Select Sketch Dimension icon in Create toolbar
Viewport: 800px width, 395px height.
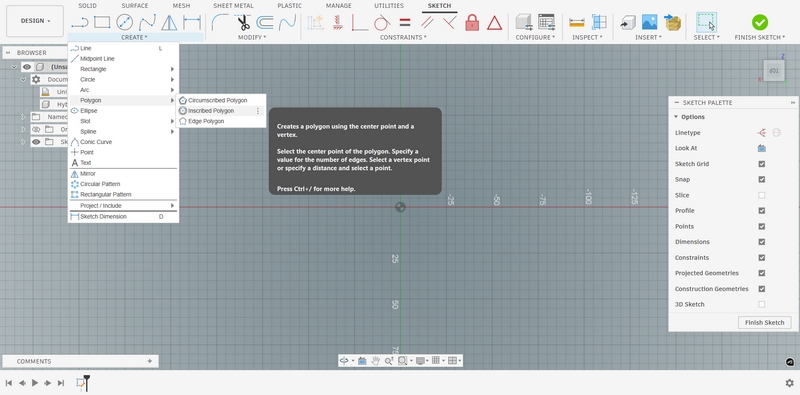click(192, 22)
